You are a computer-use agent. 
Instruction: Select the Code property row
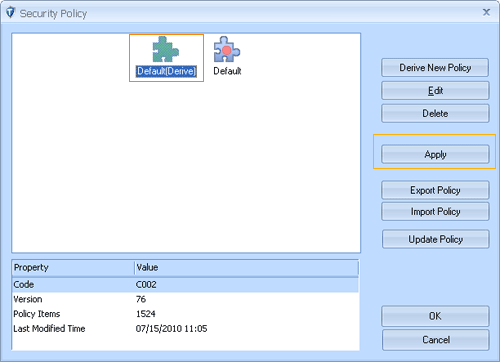point(185,285)
